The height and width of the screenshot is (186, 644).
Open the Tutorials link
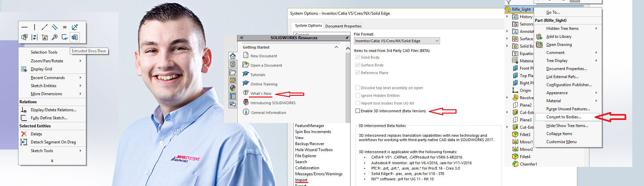(258, 75)
